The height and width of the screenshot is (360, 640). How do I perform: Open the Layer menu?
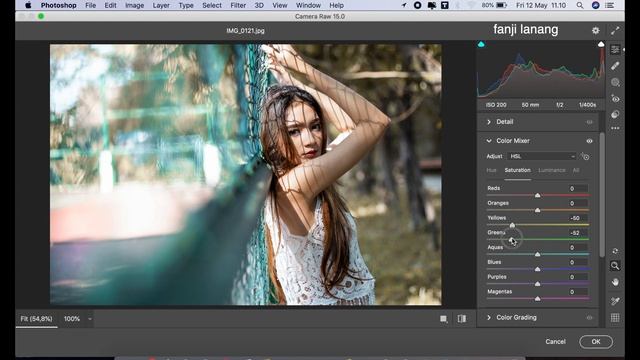pos(161,5)
